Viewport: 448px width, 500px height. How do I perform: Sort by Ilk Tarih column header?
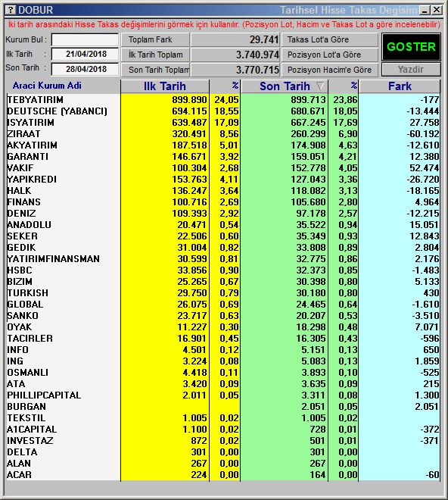165,86
